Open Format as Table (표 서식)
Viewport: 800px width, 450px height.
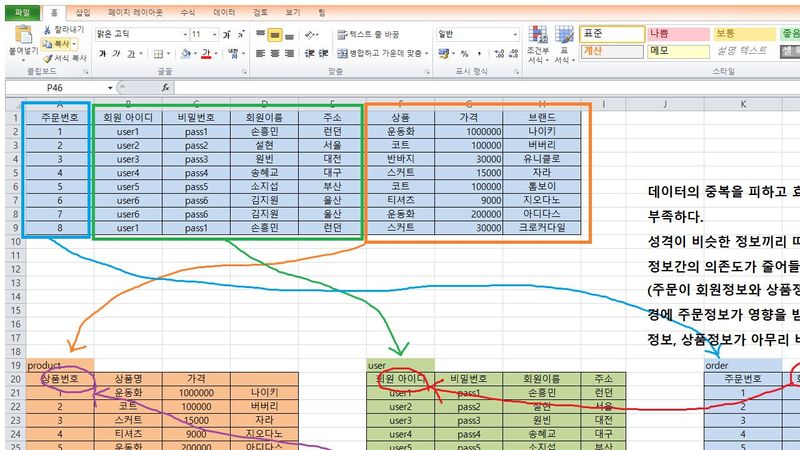click(564, 44)
